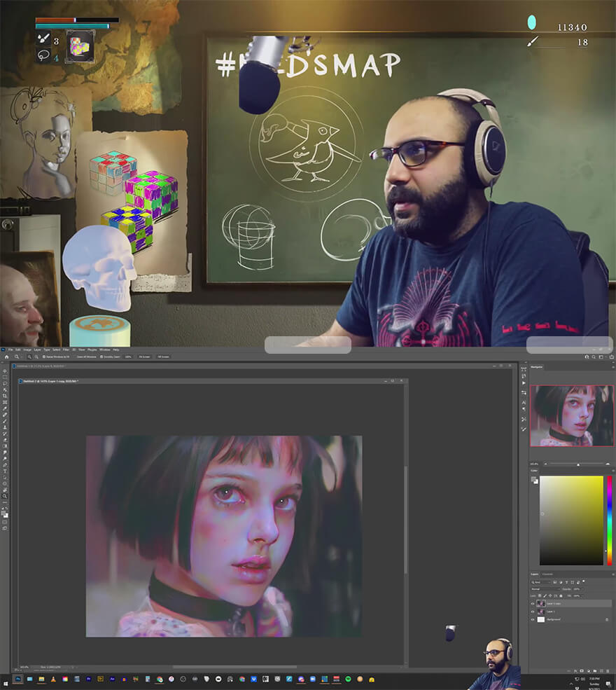616x690 pixels.
Task: Open the layer blend mode dropdown
Action: [545, 589]
